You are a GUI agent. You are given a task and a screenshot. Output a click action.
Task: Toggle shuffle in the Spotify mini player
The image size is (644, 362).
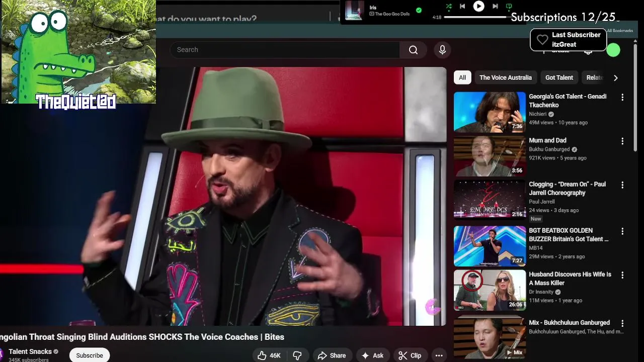tap(448, 7)
